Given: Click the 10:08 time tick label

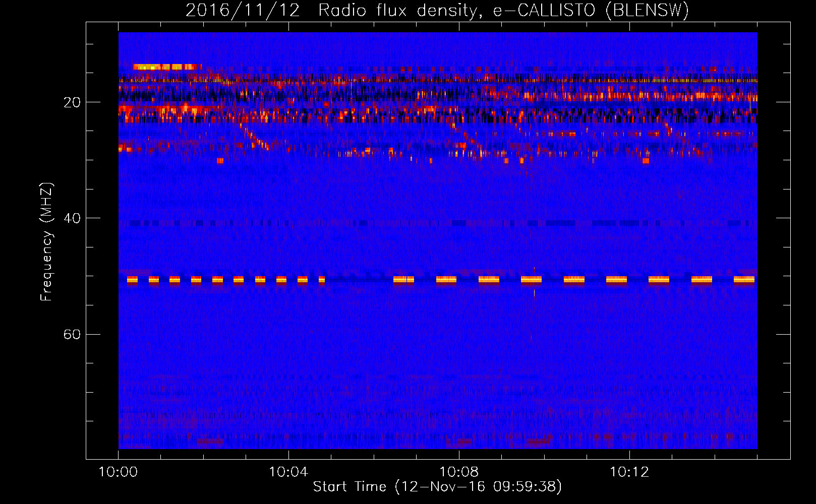Looking at the screenshot, I should (x=459, y=472).
